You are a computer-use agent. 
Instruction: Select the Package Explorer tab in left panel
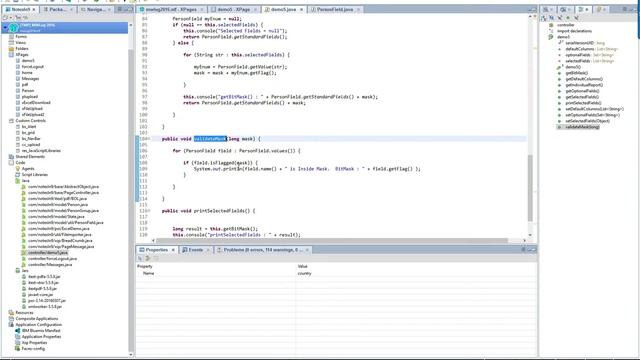(58, 9)
